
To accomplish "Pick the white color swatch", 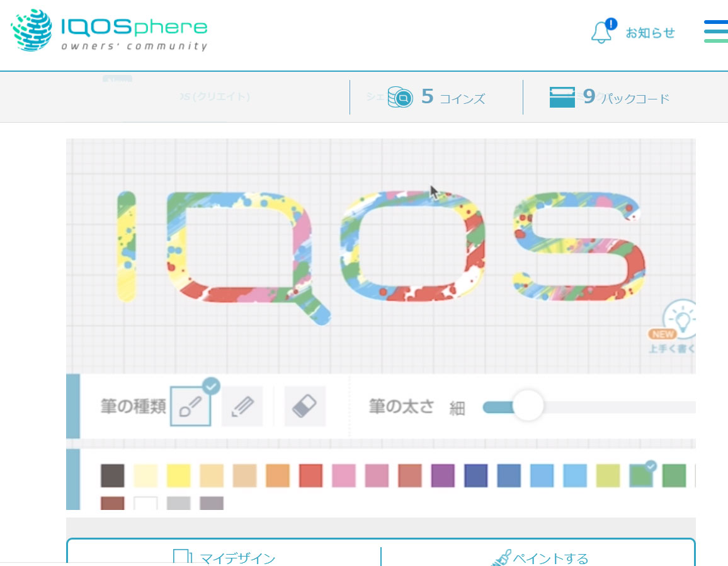I will [145, 503].
